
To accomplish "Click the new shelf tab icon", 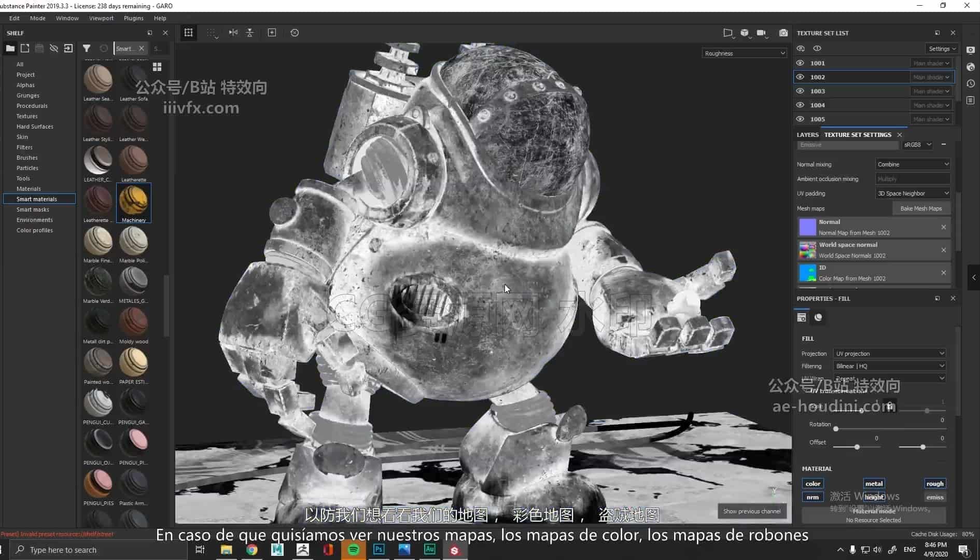I will point(25,48).
